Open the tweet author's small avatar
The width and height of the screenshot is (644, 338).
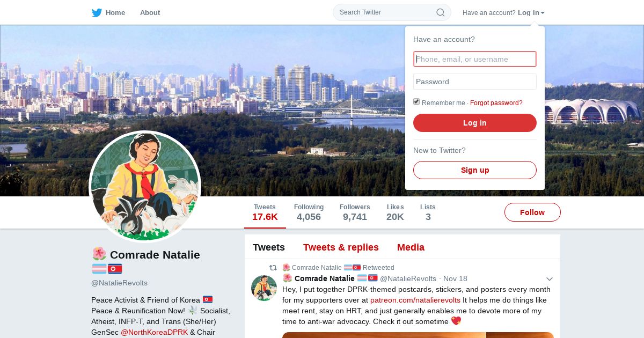(264, 288)
